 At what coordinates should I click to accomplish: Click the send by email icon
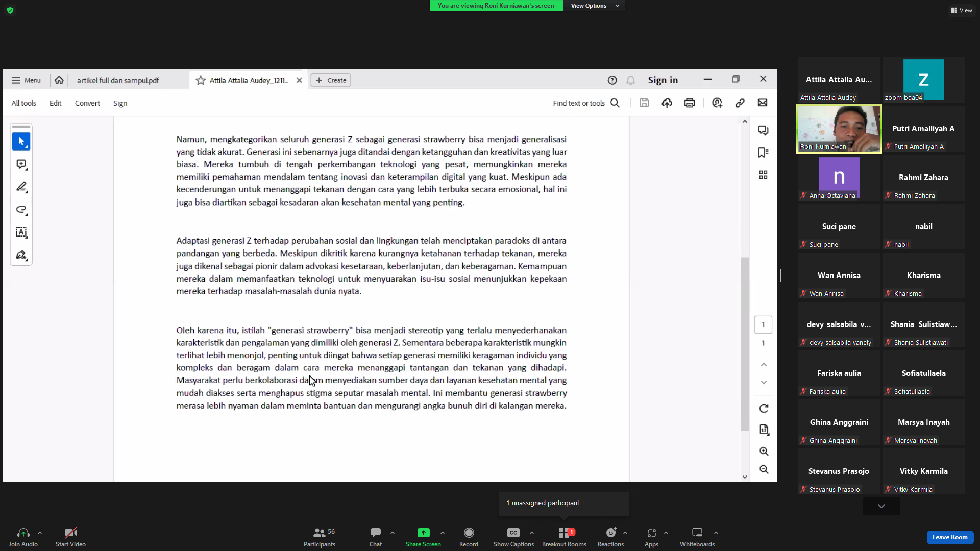(x=763, y=103)
